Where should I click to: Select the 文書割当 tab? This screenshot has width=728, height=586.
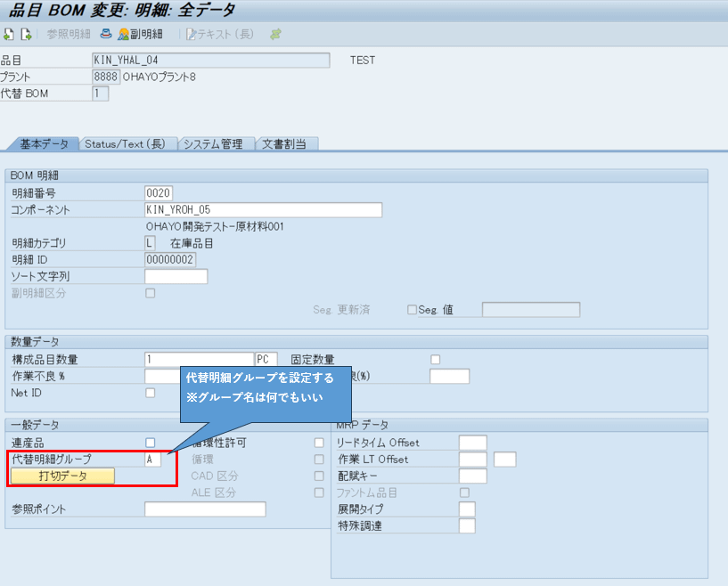pos(287,144)
